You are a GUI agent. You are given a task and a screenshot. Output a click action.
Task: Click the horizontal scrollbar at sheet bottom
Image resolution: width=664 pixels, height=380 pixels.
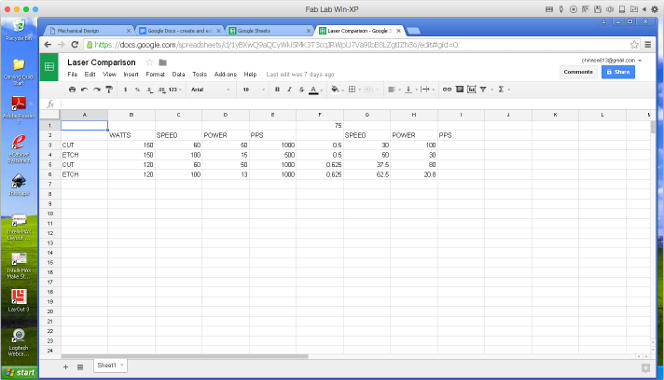click(x=185, y=356)
